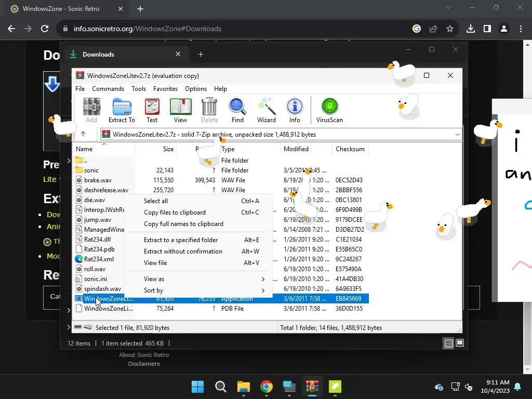
Task: Open the Wizard wand icon
Action: [267, 110]
